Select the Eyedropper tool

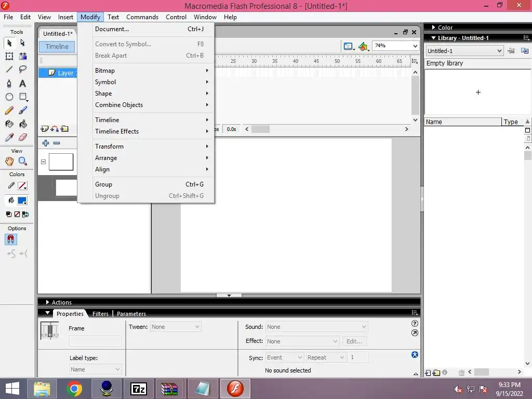click(9, 137)
